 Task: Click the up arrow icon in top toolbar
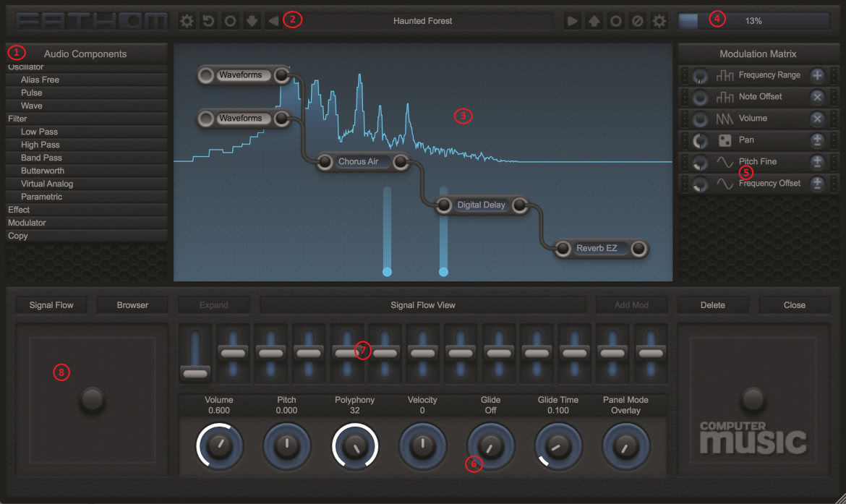tap(594, 21)
